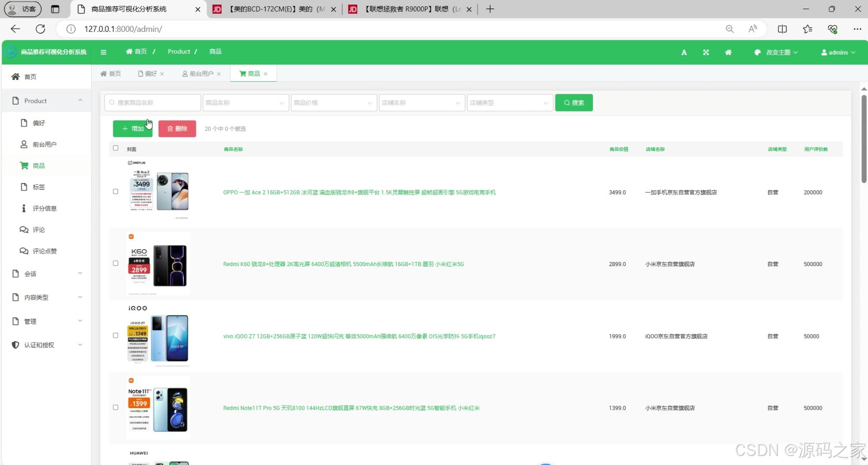Click the guest profile button 访客
Screen dimensions: 868x465
click(23, 9)
